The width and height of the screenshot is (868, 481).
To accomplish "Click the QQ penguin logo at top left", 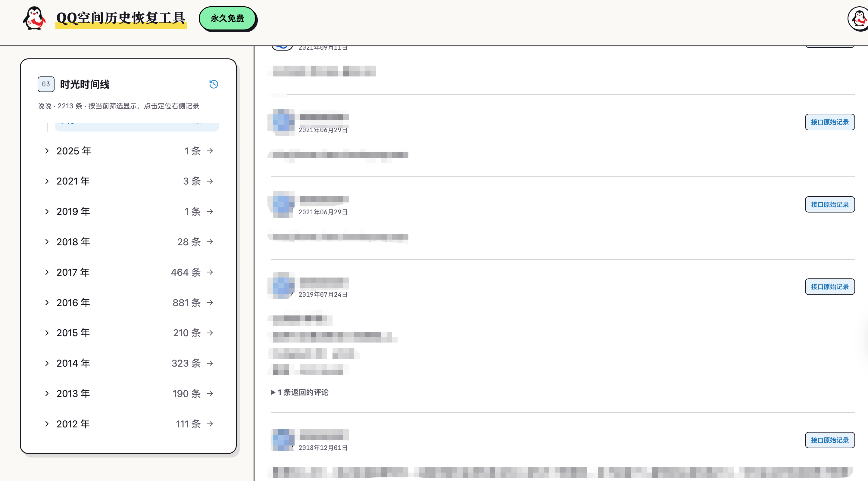I will tap(34, 19).
